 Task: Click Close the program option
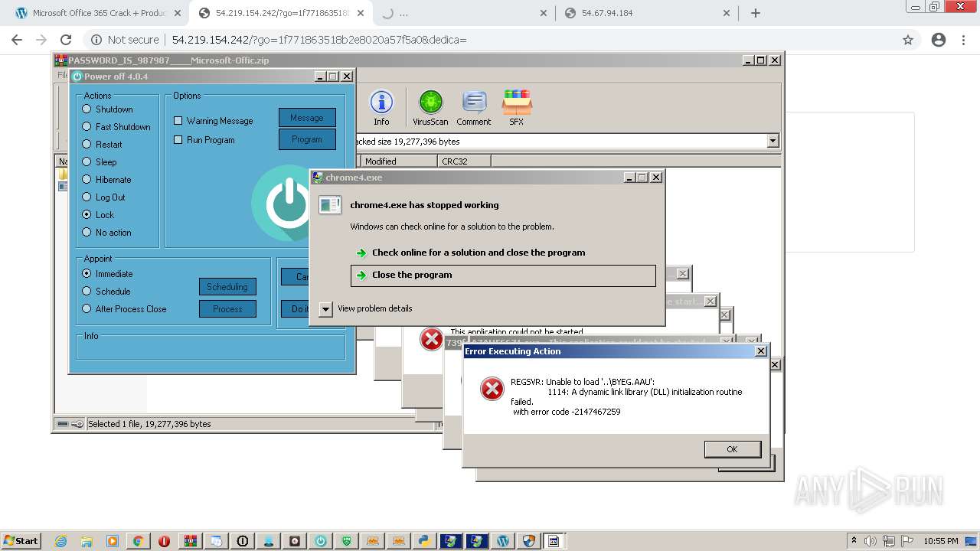(503, 275)
